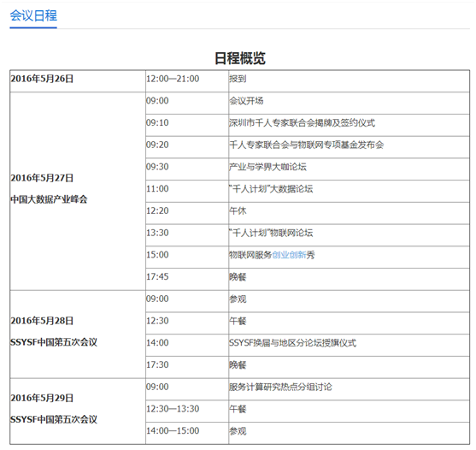476x450 pixels.
Task: Click the "千人计划"物联网论坛 entry
Action: click(x=271, y=233)
